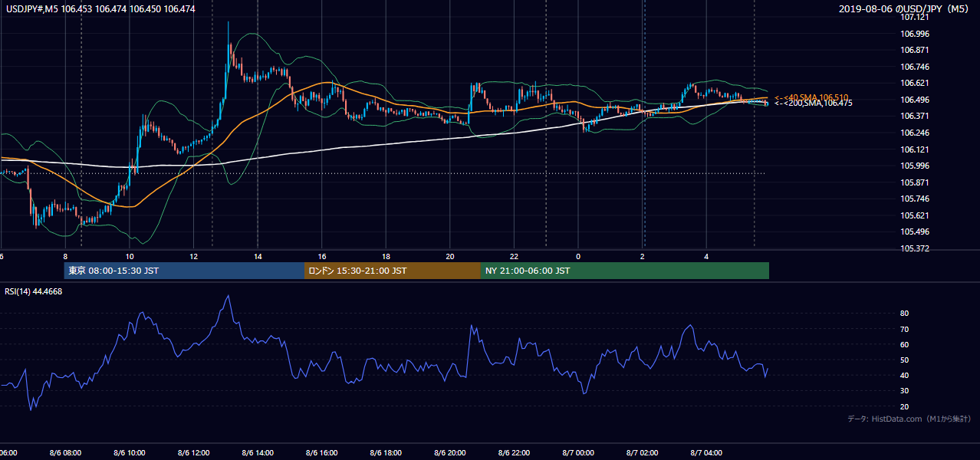Click the orange 40,SMA,106.510 label
Viewport: 980px width, 460px height.
tap(811, 97)
